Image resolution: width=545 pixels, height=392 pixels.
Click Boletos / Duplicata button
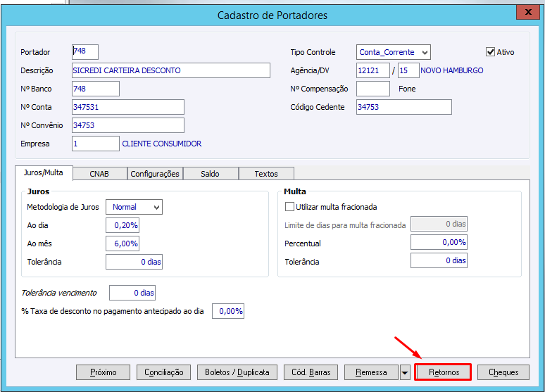click(x=237, y=372)
